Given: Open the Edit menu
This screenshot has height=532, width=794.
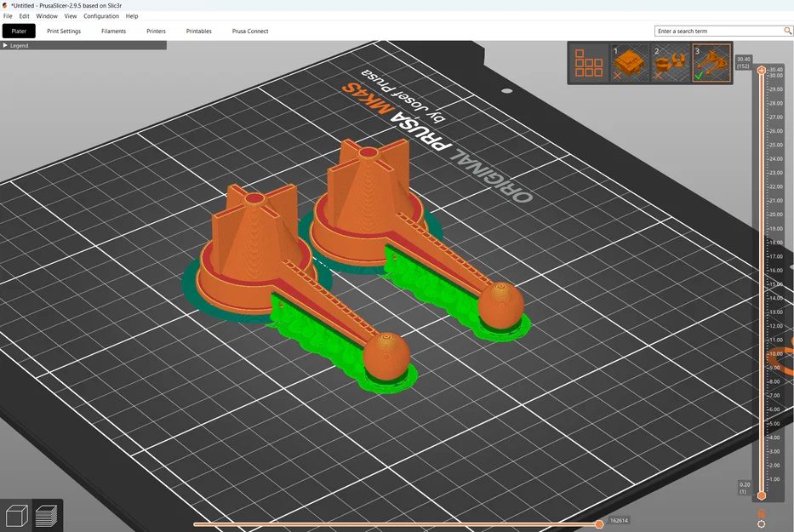Looking at the screenshot, I should point(25,16).
